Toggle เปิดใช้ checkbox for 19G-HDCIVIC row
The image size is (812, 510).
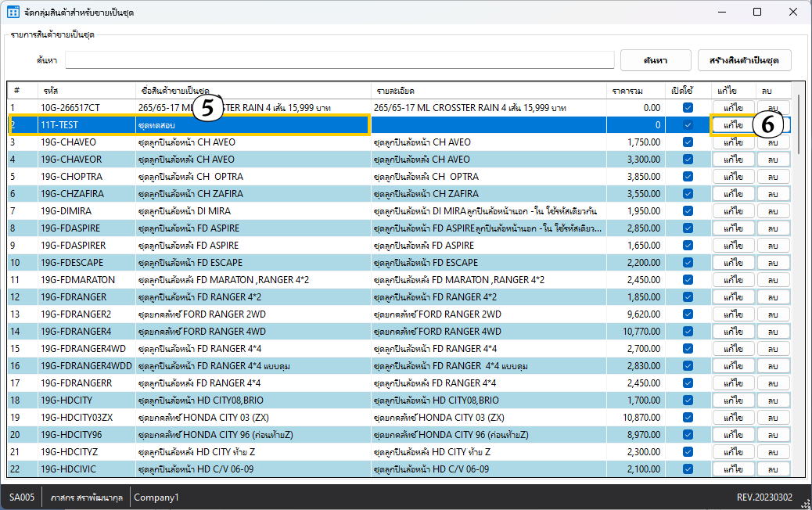(x=688, y=469)
